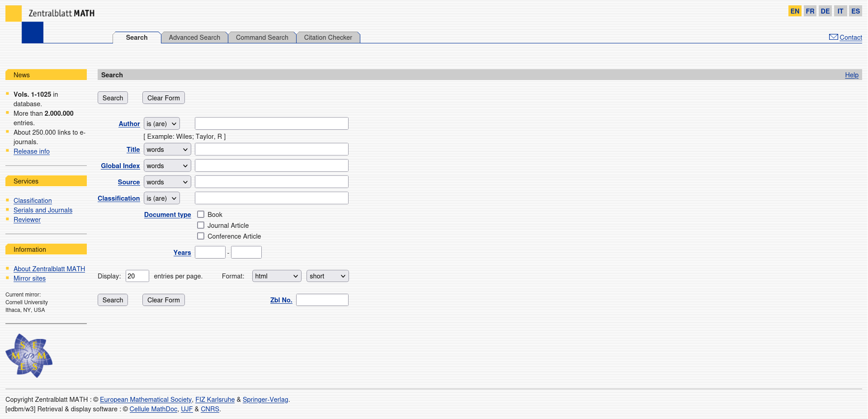Open the Source 'words' dropdown

pos(167,182)
